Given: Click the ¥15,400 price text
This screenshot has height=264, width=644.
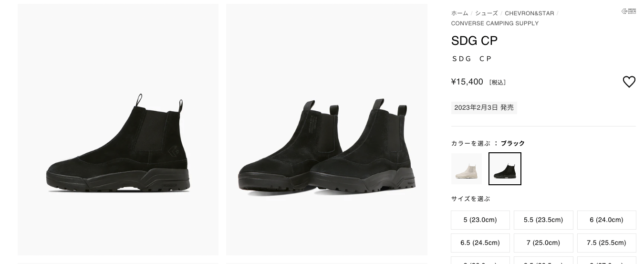Looking at the screenshot, I should (467, 82).
